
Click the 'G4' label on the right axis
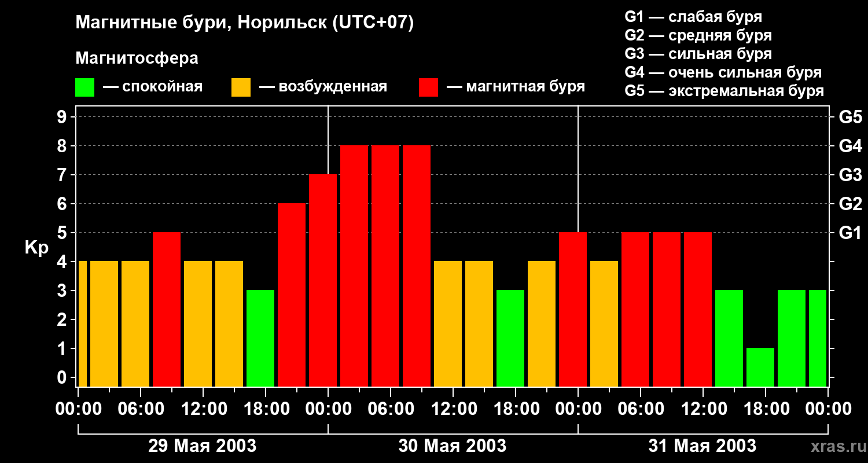click(x=850, y=146)
